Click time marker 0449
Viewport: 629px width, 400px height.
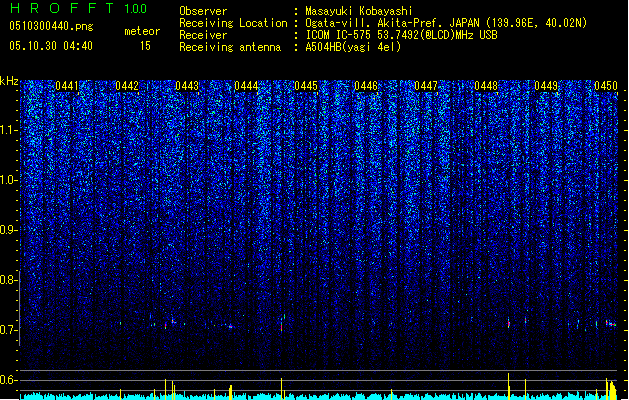tap(546, 86)
